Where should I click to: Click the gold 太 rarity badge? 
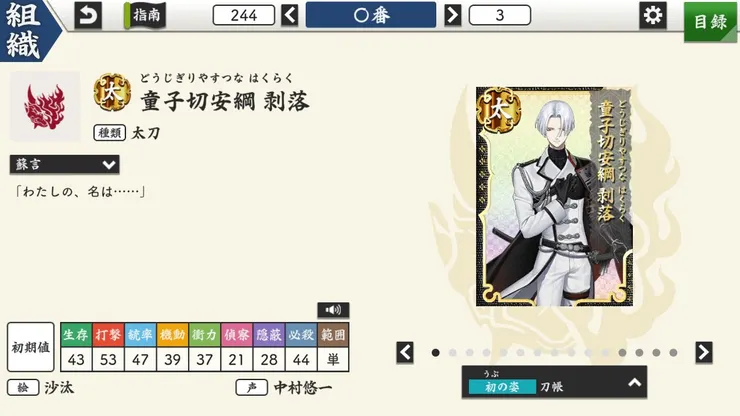coord(112,93)
